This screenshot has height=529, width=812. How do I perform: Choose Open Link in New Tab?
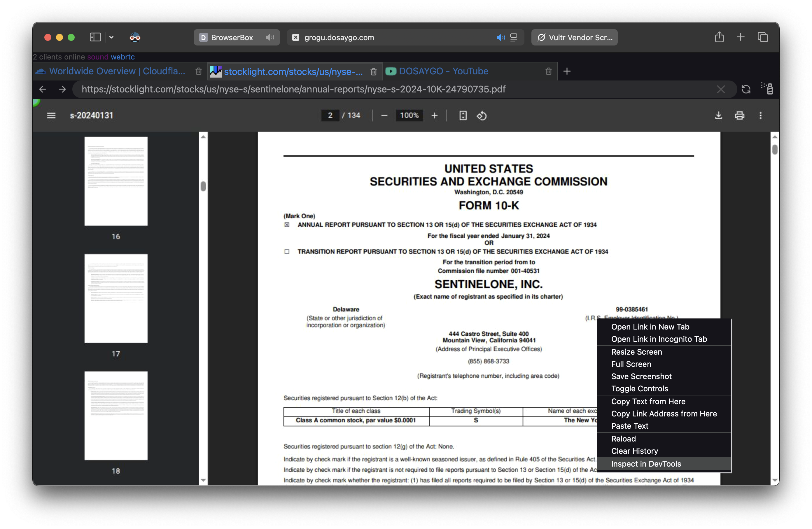(664, 327)
